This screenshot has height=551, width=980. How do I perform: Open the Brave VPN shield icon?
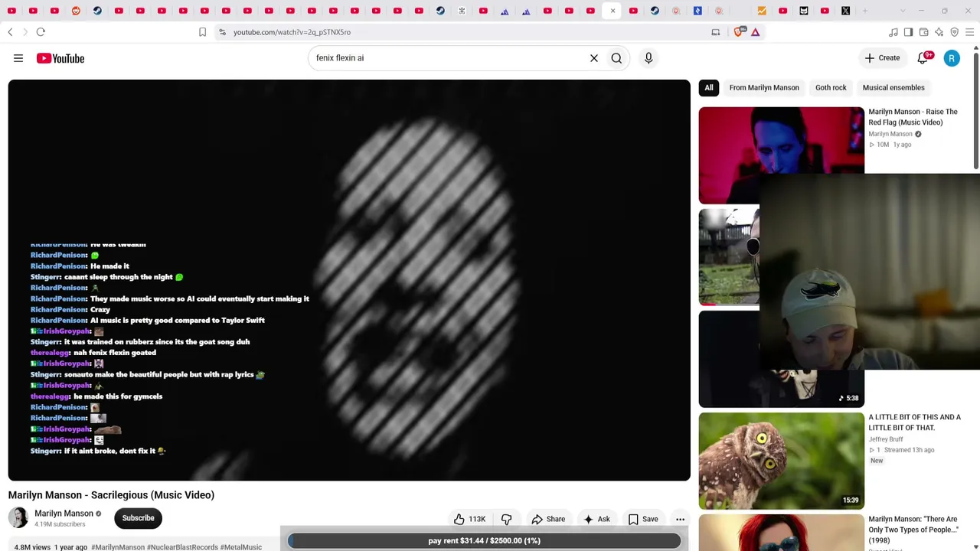[x=954, y=32]
